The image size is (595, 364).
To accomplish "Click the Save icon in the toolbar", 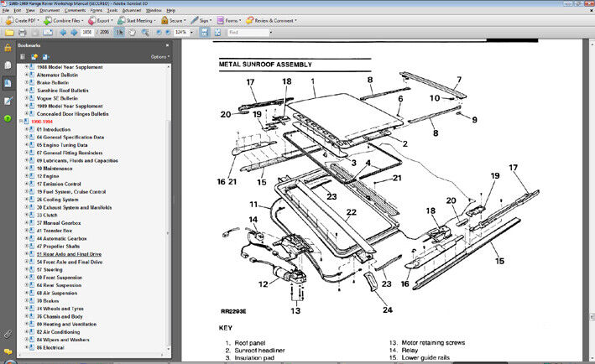I will (205, 32).
